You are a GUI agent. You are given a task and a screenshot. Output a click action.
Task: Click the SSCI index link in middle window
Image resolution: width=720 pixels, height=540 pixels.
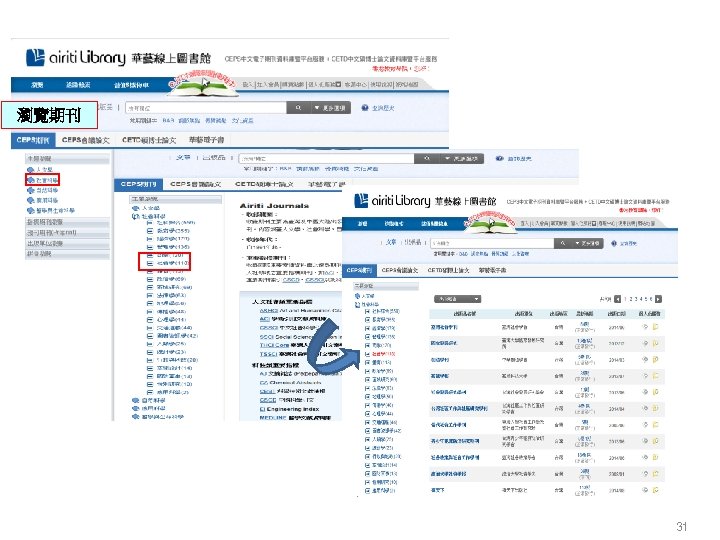[266, 337]
